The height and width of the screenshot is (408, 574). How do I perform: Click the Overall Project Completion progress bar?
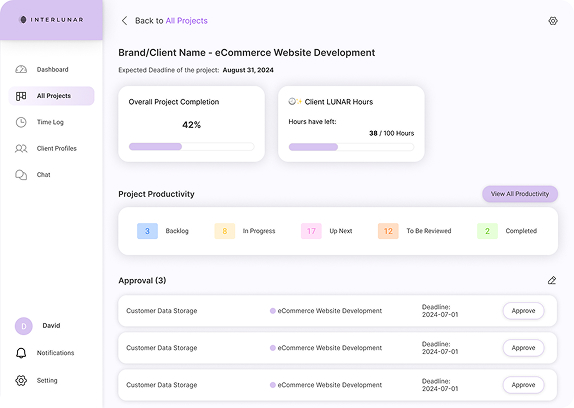click(191, 147)
